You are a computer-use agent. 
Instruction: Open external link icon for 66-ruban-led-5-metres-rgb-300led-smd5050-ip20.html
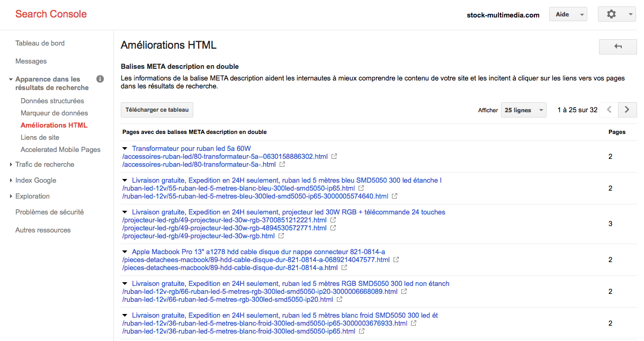[x=339, y=300]
